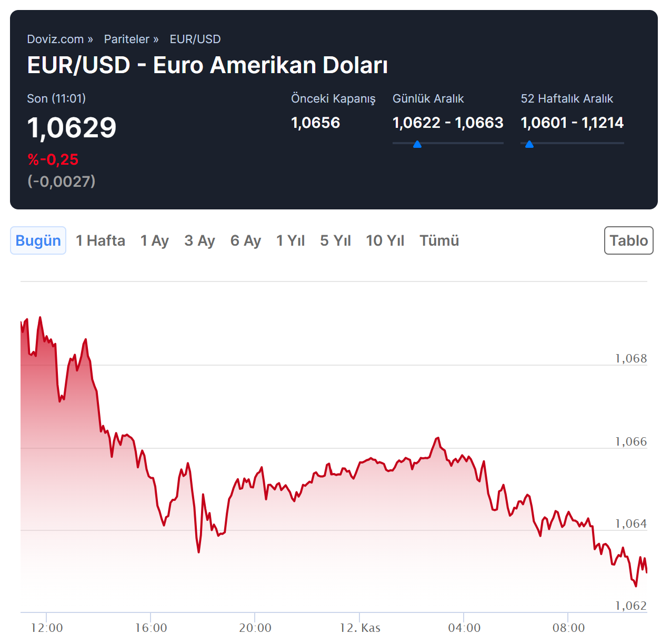Open the Doviz.com breadcrumb link

(55, 39)
